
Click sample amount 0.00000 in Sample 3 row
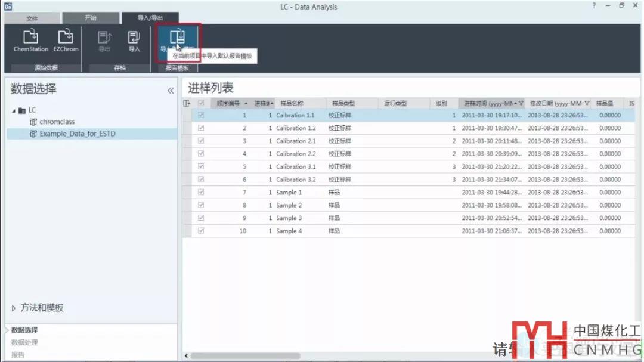[x=610, y=218]
